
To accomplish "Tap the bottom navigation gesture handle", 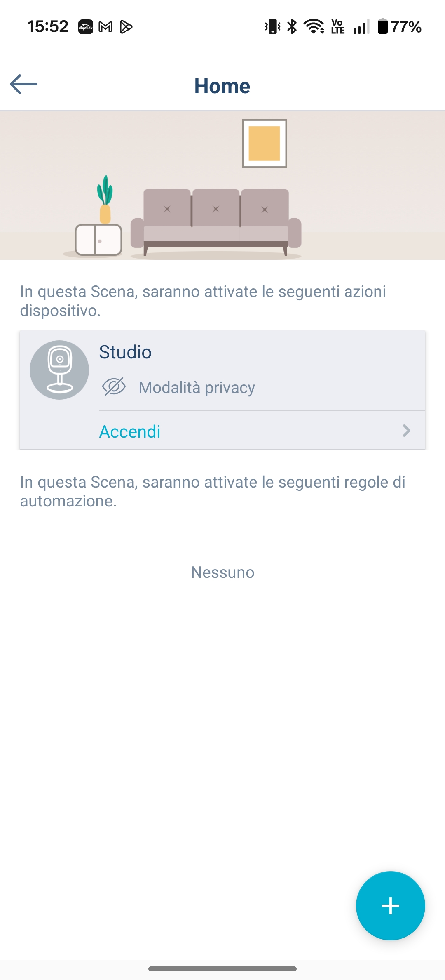I will point(222,969).
